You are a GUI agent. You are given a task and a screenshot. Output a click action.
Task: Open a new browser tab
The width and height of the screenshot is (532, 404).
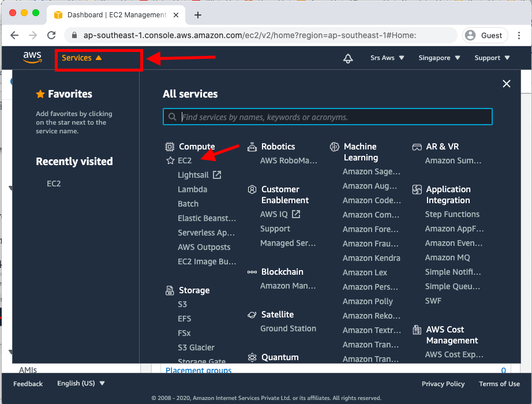198,15
